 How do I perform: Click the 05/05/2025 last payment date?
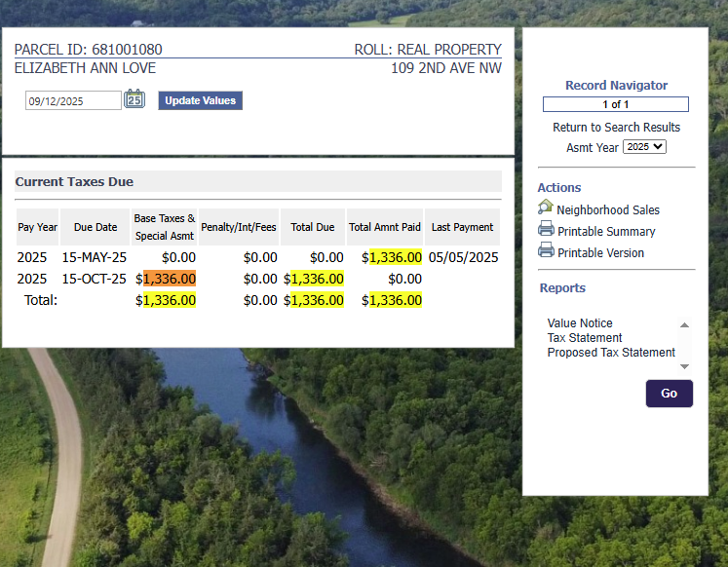tap(462, 257)
